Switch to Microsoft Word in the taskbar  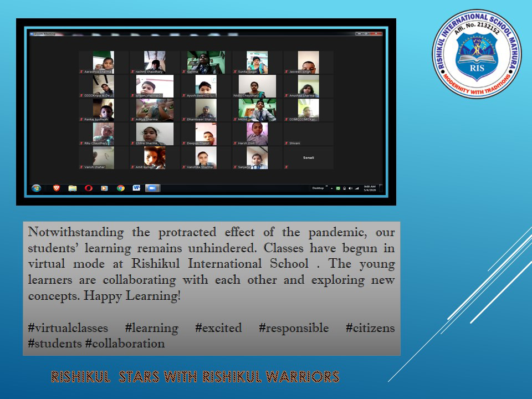coord(136,188)
